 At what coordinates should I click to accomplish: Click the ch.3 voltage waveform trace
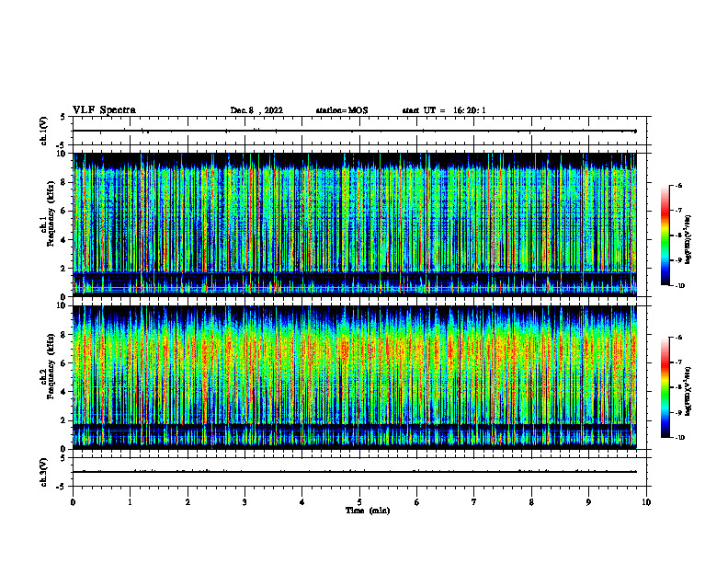click(355, 472)
